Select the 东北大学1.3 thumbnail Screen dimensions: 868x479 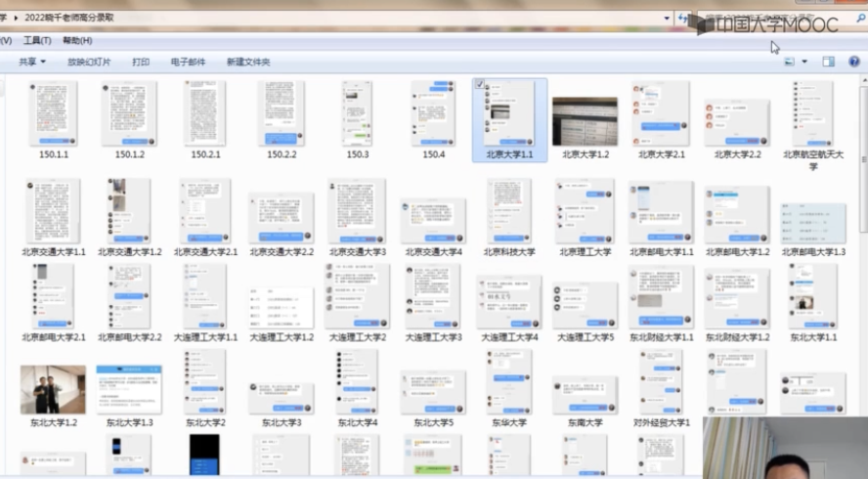(x=129, y=389)
